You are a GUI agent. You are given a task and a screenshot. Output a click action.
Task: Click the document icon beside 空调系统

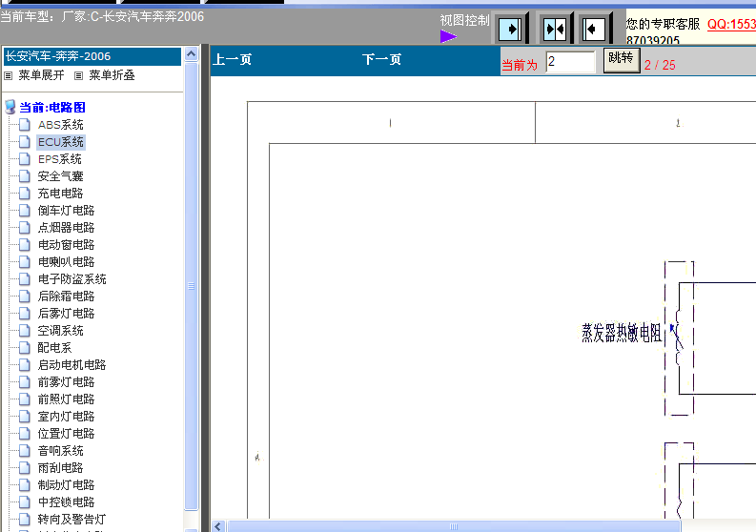coord(25,331)
